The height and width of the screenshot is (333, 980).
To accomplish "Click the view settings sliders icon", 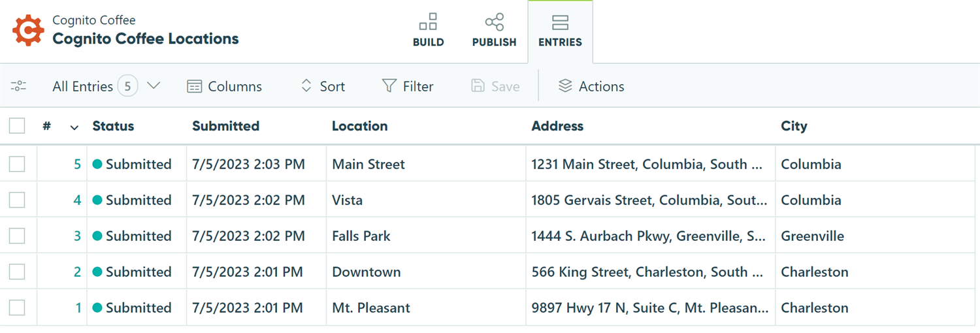I will tap(18, 86).
